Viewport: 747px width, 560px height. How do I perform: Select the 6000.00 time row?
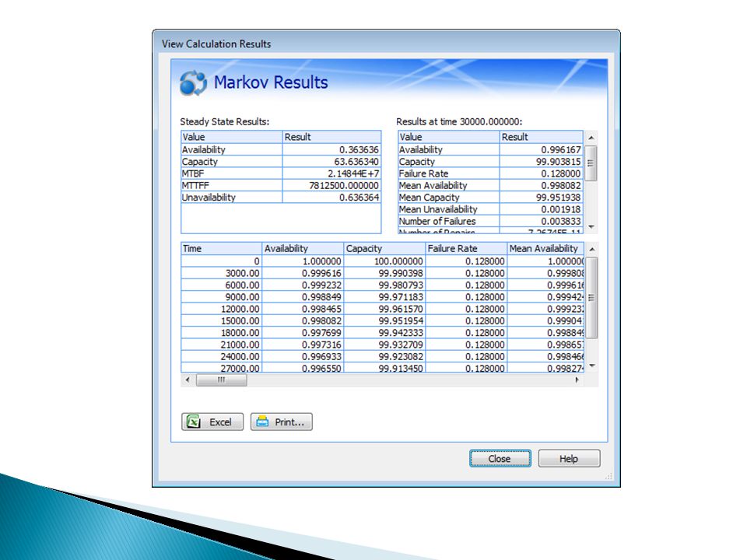tap(383, 285)
